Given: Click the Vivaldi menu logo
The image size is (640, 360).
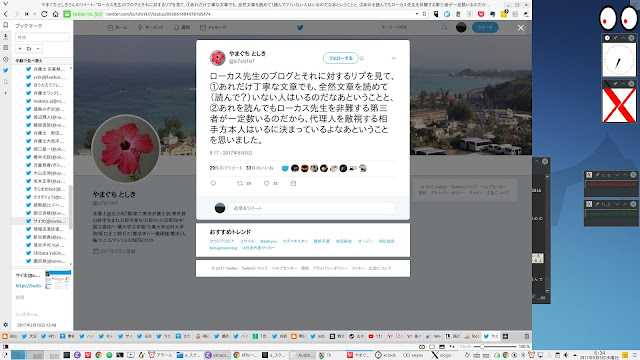Looking at the screenshot, I should point(5,4).
